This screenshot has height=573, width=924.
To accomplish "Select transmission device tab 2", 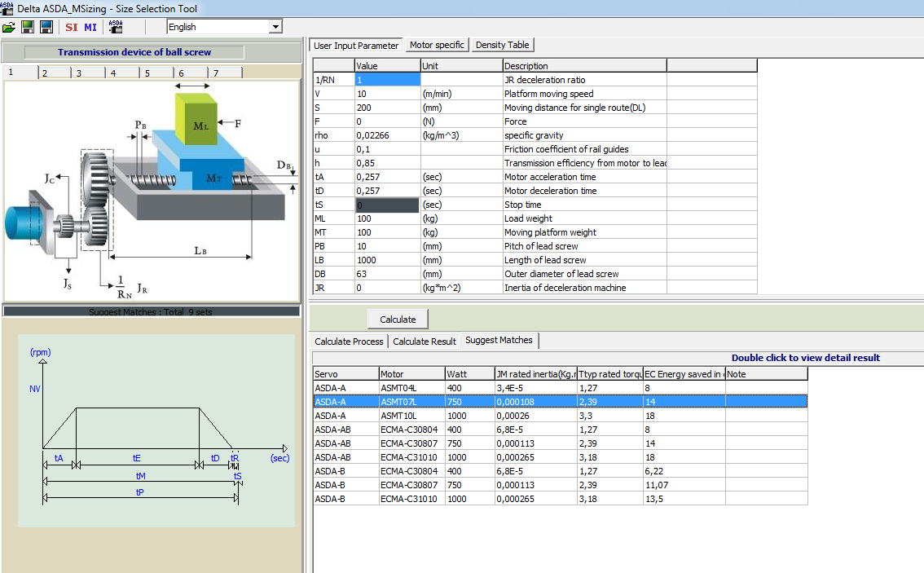I will click(x=55, y=73).
